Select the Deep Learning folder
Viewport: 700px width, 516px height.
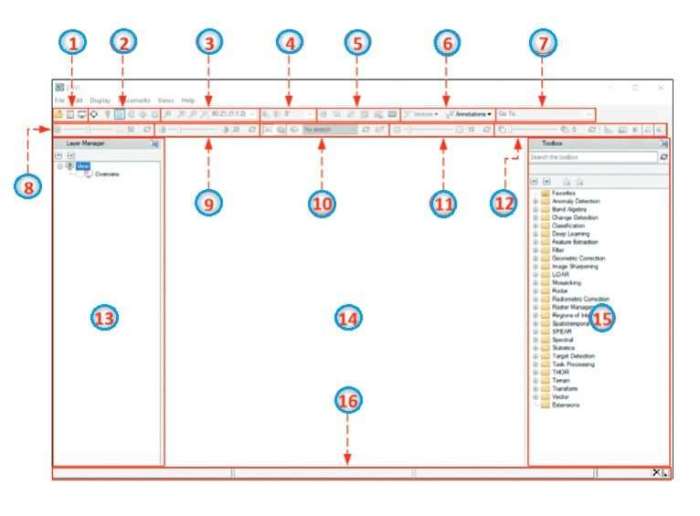pyautogui.click(x=571, y=234)
